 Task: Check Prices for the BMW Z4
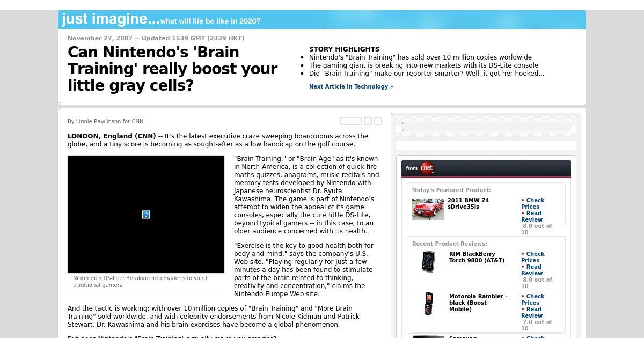[532, 203]
